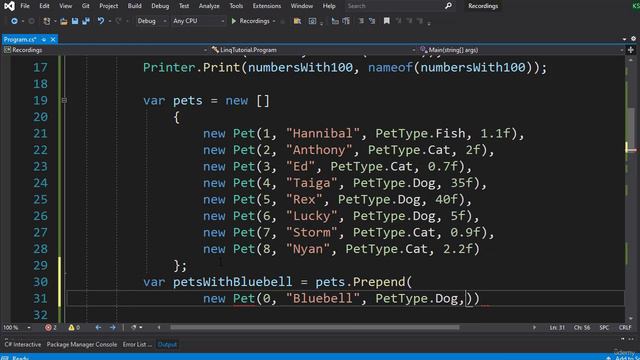Open the Main(string[] args) member dropdown

tap(521, 50)
